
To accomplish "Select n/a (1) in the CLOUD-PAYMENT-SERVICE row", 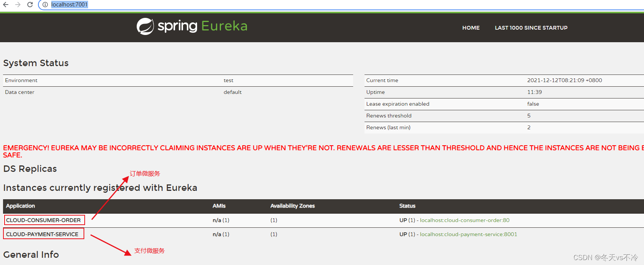I will pos(221,234).
